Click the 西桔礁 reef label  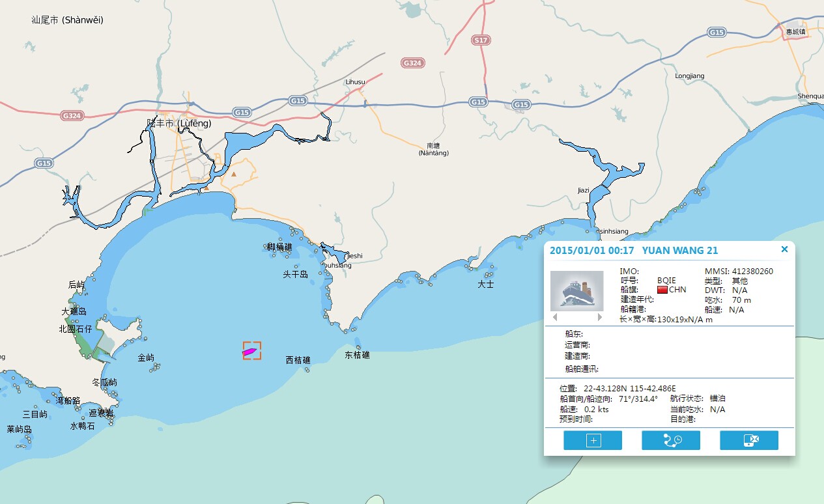tap(298, 360)
